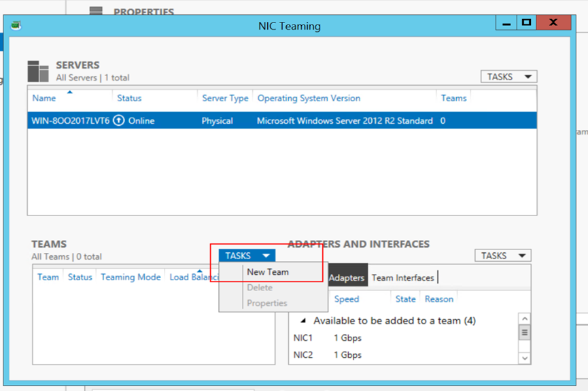Maximize the NIC Teaming window
This screenshot has width=588, height=391.
(x=527, y=23)
